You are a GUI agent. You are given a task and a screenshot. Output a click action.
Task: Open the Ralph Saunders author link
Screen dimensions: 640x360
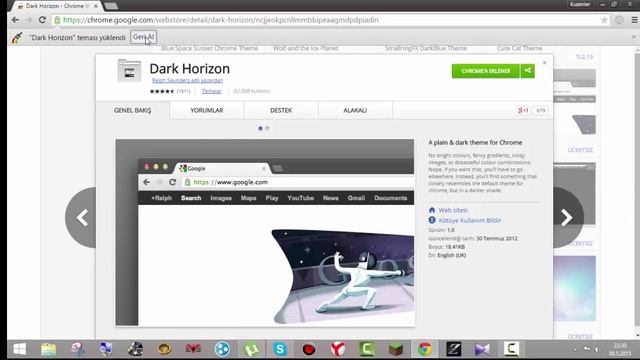pyautogui.click(x=187, y=80)
